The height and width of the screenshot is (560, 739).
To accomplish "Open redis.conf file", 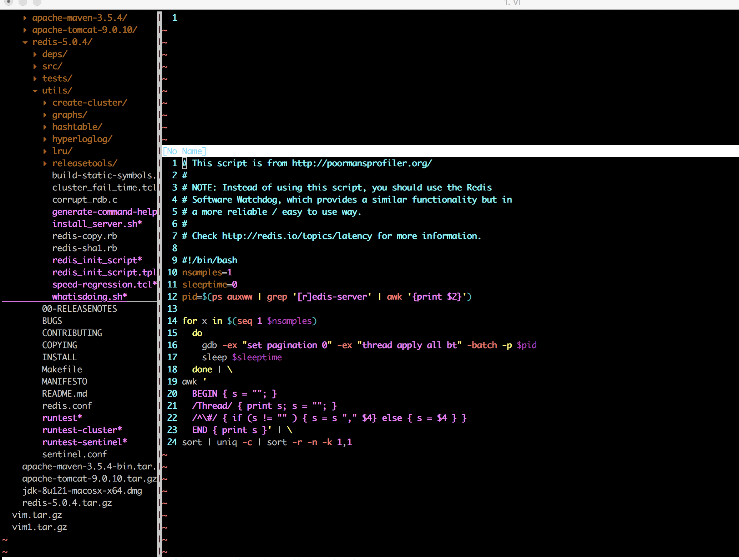I will pos(67,406).
